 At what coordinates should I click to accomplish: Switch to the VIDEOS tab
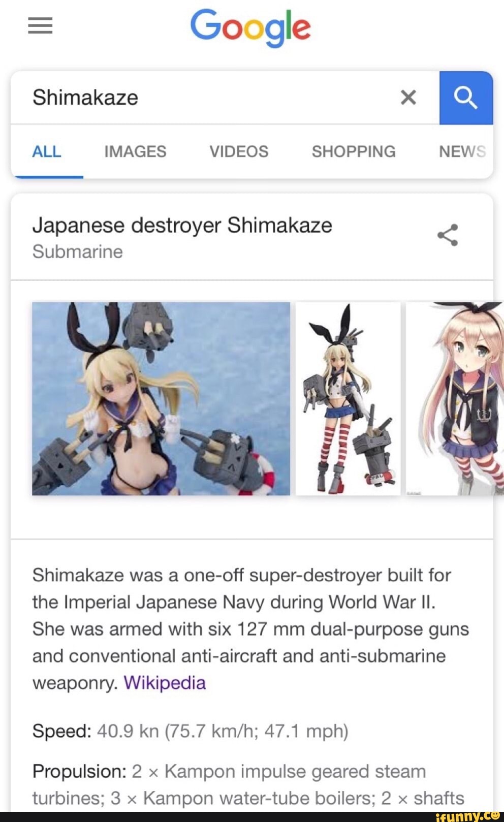coord(239,151)
